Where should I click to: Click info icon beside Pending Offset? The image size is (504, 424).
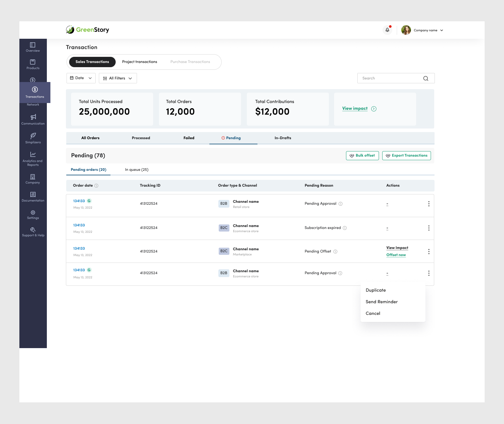tap(335, 252)
